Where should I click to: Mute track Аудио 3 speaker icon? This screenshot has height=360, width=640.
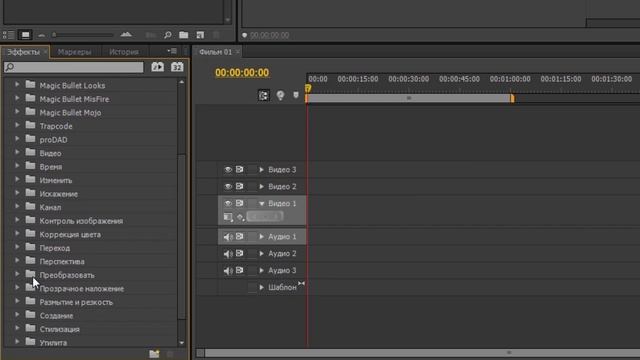pyautogui.click(x=228, y=271)
